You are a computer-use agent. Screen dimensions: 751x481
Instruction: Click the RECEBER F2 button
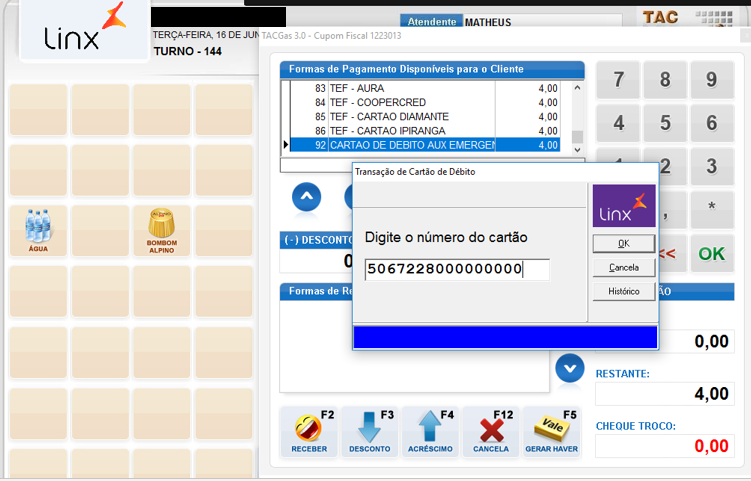(309, 432)
